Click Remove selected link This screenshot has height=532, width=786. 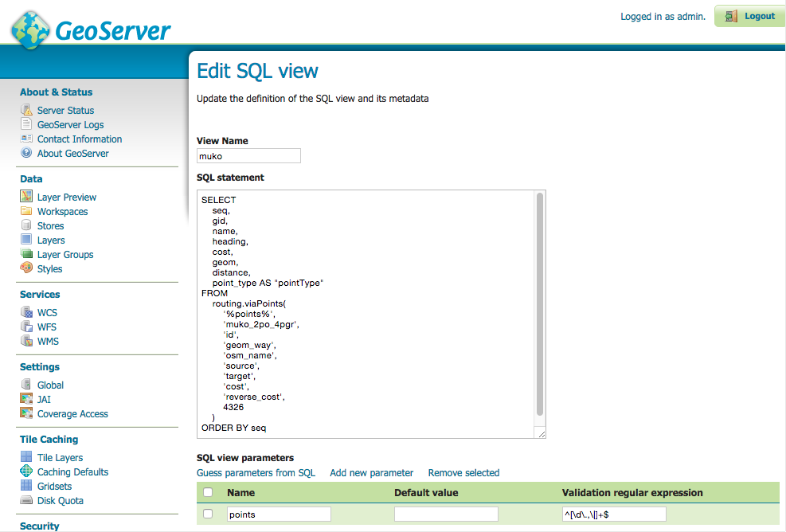[463, 473]
